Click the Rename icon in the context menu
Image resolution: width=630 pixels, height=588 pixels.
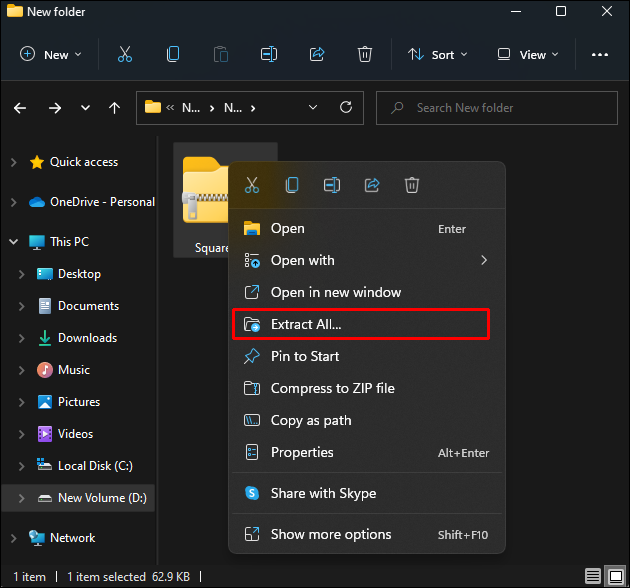(x=332, y=185)
